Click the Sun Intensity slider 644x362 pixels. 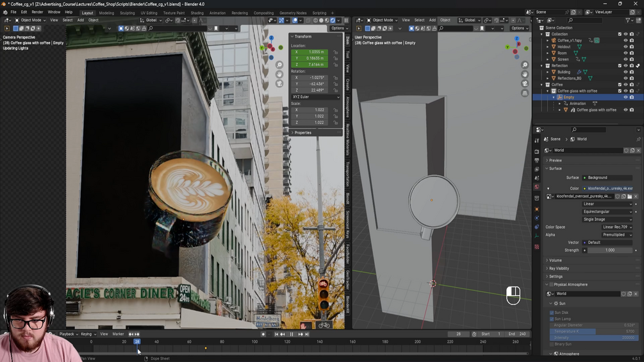(x=593, y=338)
